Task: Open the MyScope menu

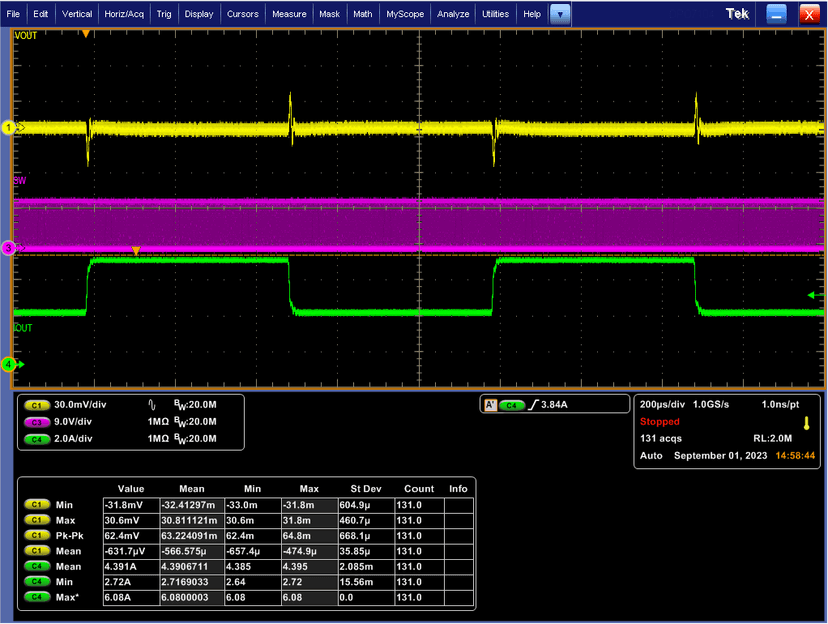Action: click(404, 14)
